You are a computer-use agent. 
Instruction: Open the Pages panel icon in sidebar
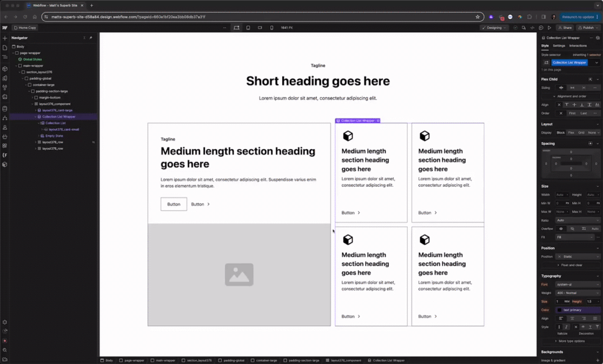tap(5, 48)
